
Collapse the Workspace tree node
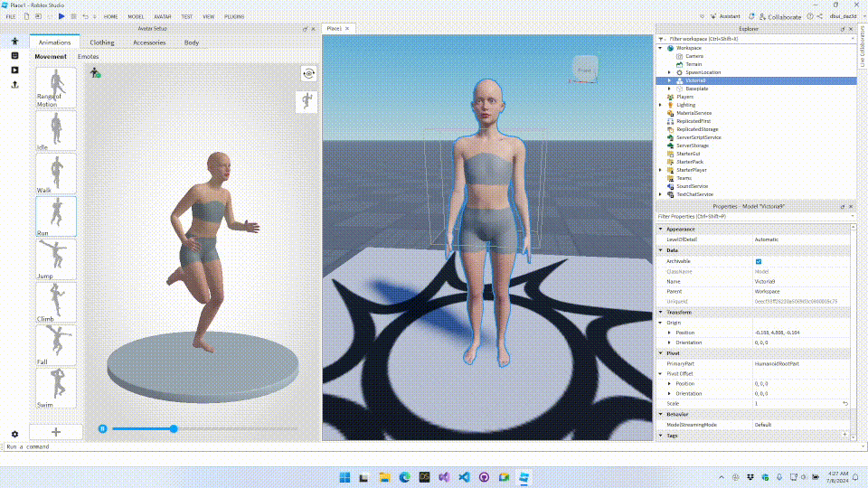pyautogui.click(x=660, y=48)
